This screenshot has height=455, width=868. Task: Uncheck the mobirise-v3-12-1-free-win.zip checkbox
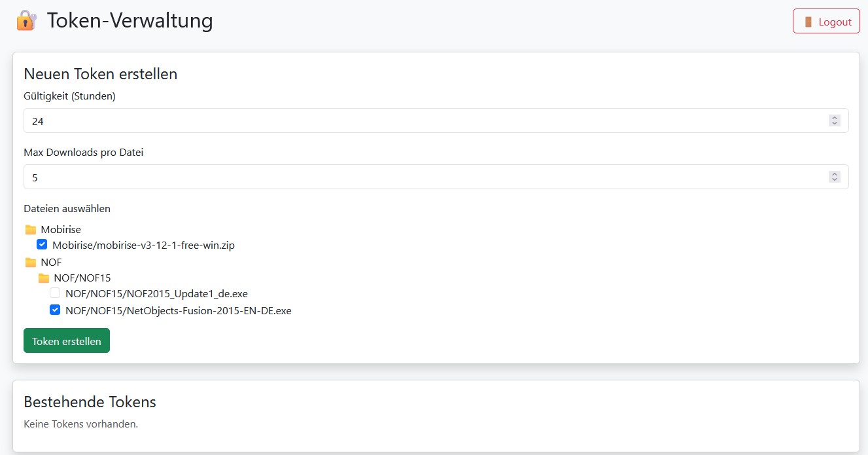click(x=42, y=245)
